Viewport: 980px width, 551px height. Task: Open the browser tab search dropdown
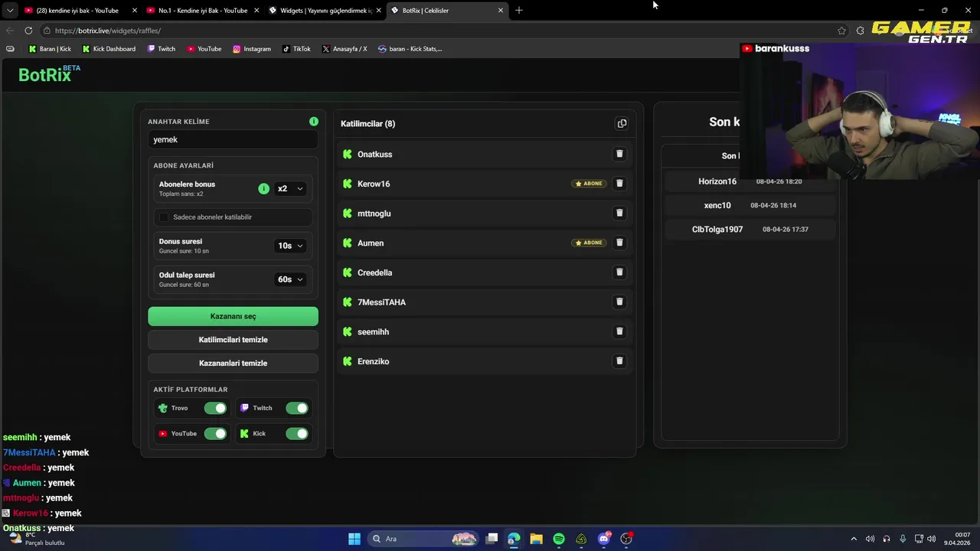click(x=9, y=10)
